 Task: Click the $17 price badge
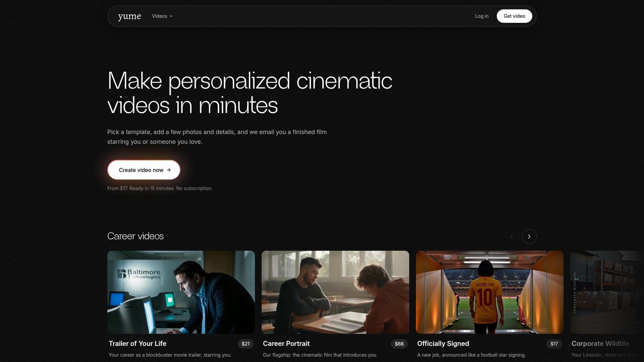point(554,344)
